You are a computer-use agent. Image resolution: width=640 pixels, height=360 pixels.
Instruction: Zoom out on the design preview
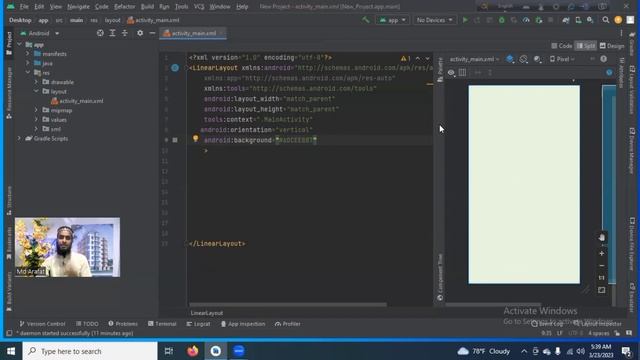click(602, 266)
